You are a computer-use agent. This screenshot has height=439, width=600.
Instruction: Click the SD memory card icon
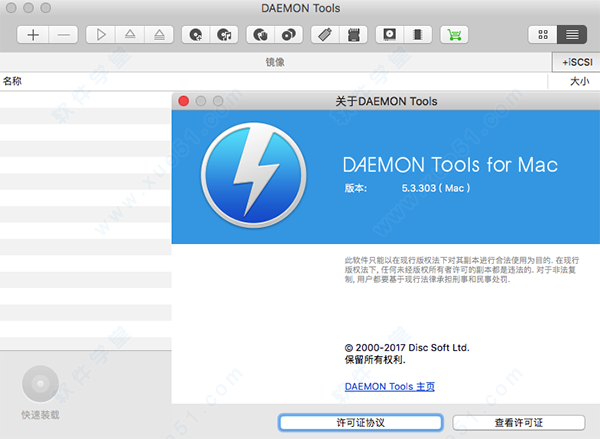(x=354, y=35)
